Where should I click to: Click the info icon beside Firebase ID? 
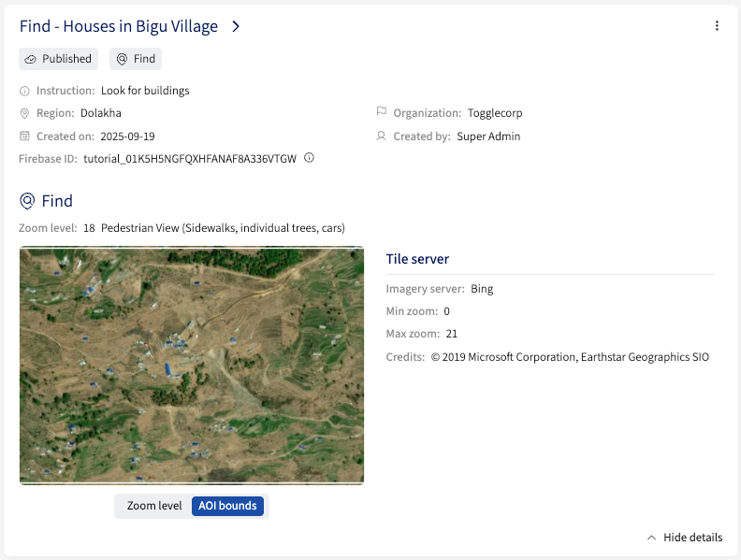[x=309, y=158]
